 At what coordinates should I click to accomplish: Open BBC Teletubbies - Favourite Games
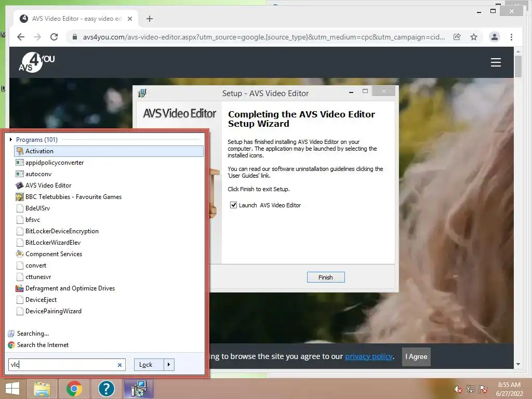click(109, 197)
